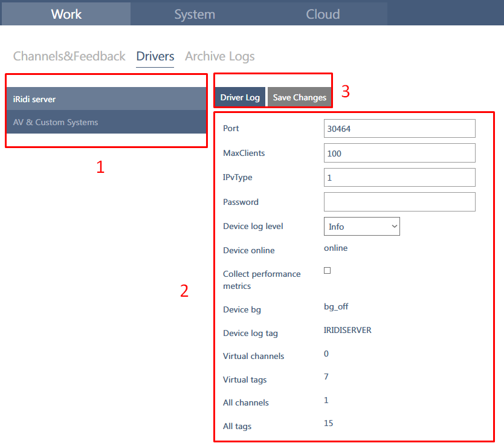
Task: Expand the Device log level dropdown
Action: [x=361, y=227]
